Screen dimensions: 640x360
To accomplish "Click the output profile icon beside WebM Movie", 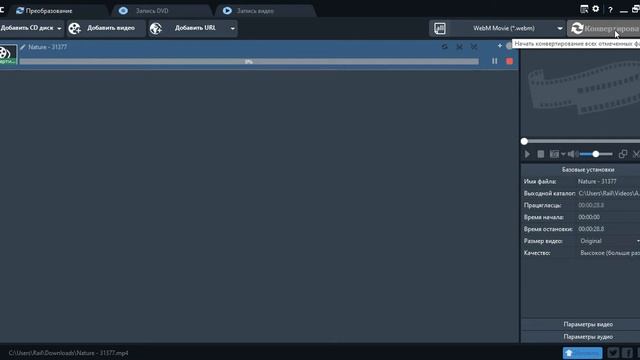I will point(440,28).
